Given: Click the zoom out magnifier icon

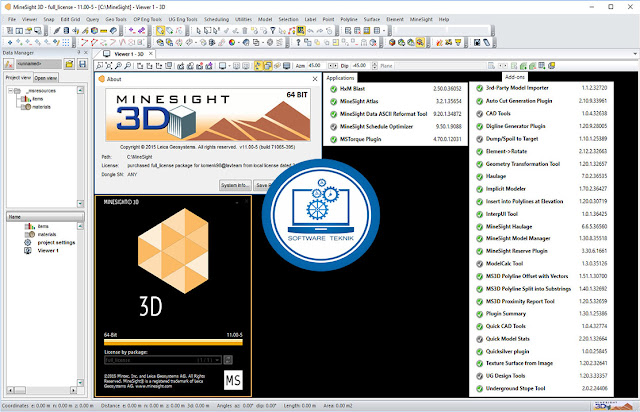Looking at the screenshot, I should point(127,66).
